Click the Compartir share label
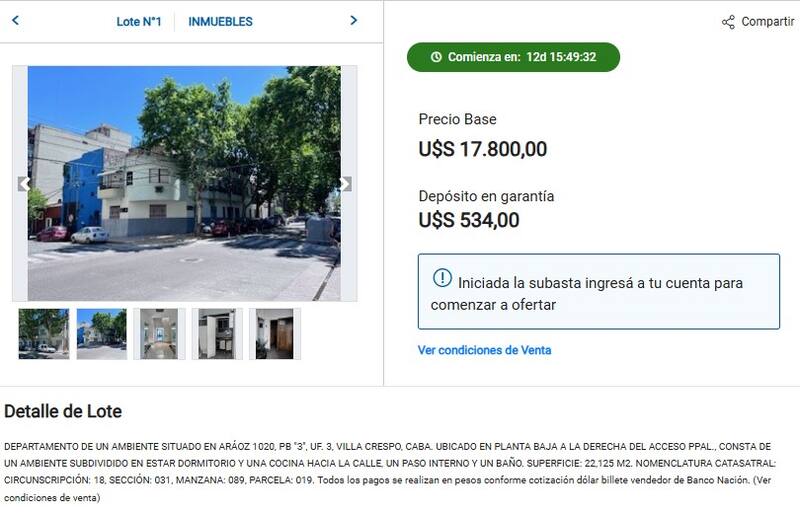The width and height of the screenshot is (800, 513). [x=767, y=21]
